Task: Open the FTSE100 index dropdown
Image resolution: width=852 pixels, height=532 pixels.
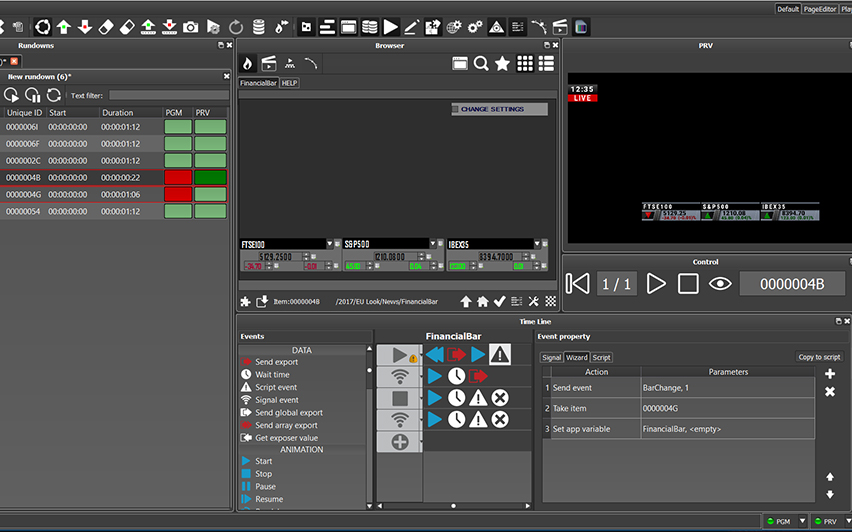Action: pos(329,244)
